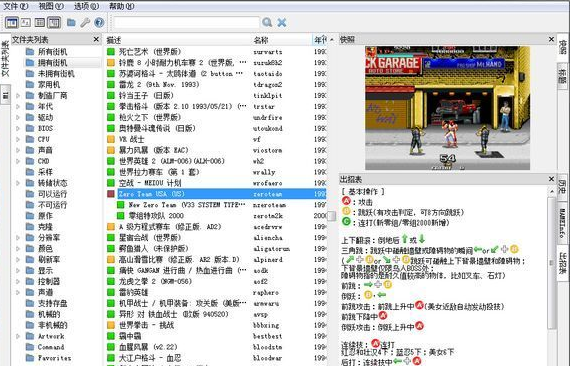Click the Command folder icon
Screen dimensions: 570x366
[x=30, y=347]
